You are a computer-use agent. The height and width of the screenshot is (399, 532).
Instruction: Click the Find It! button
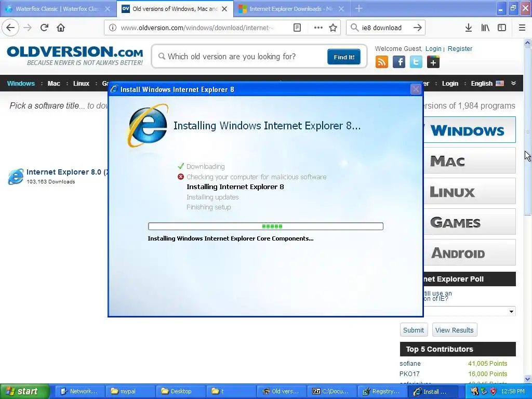click(344, 57)
